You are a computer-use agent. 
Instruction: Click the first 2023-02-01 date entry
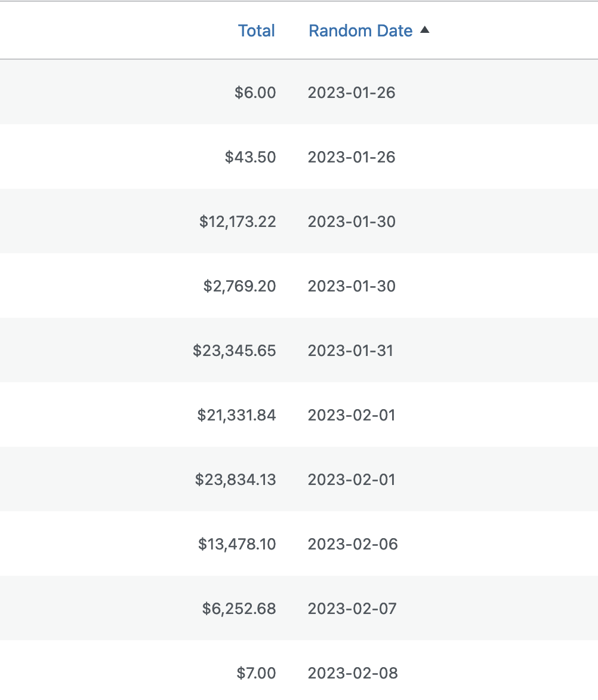(352, 415)
